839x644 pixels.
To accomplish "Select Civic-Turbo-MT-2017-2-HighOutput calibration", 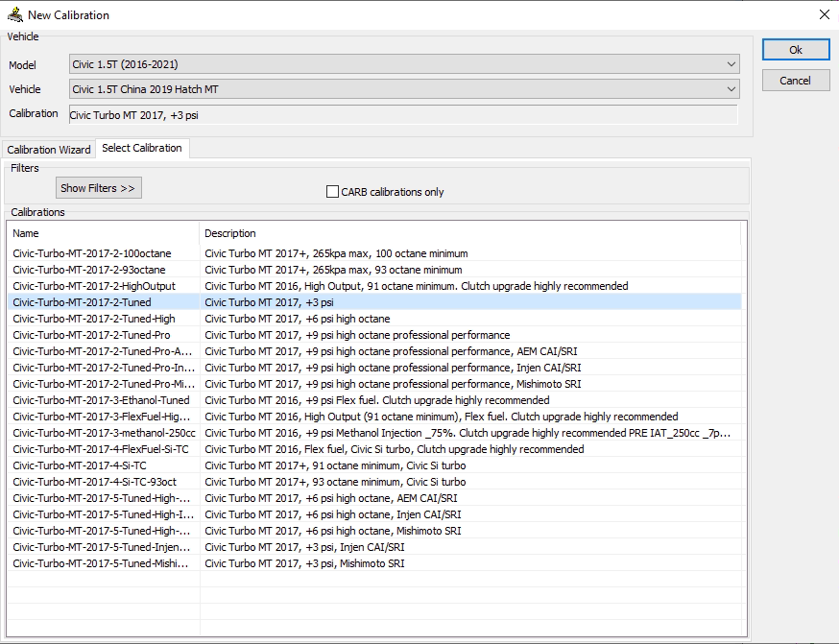I will (94, 286).
